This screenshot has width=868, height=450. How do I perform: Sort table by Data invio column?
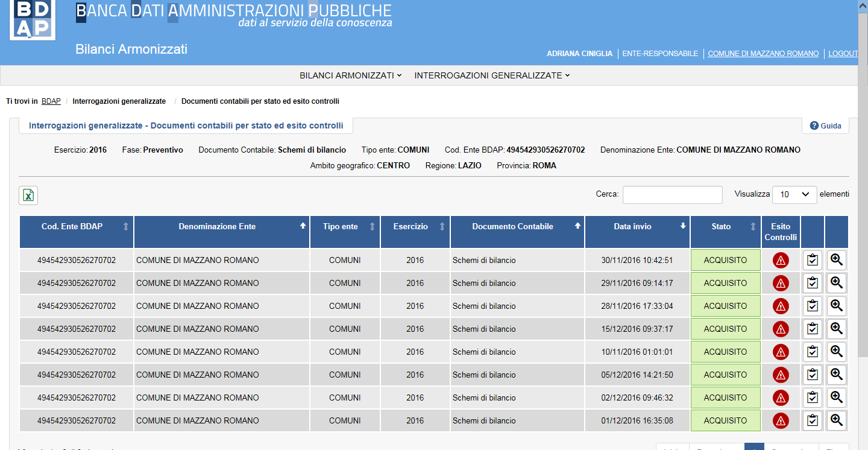coord(638,232)
